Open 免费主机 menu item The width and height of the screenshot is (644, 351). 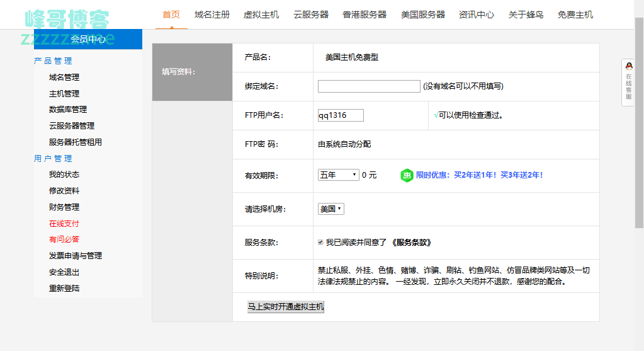(575, 14)
